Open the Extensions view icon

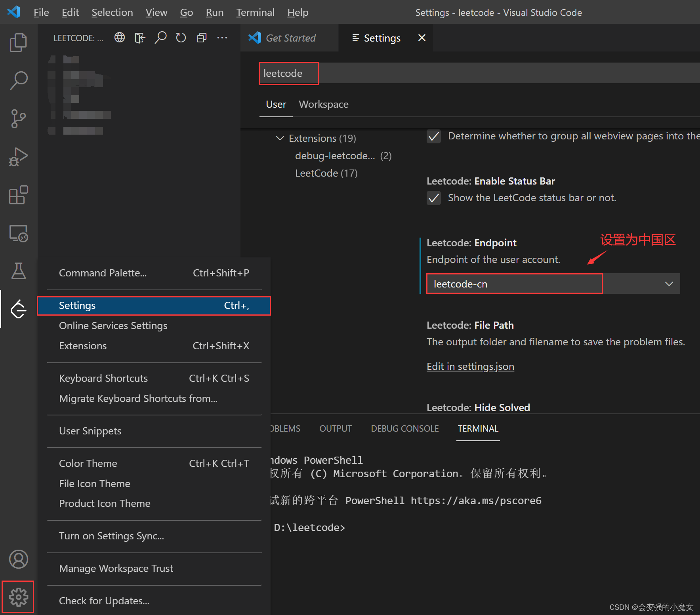click(18, 195)
